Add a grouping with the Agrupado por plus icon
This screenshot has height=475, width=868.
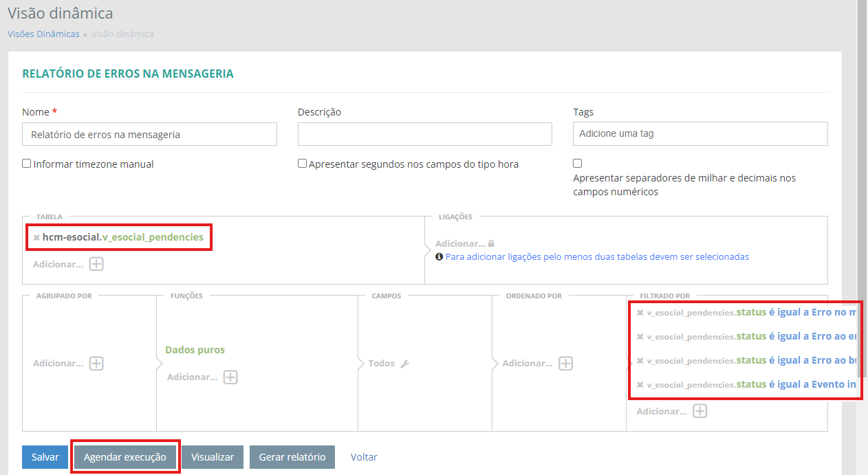pos(96,363)
